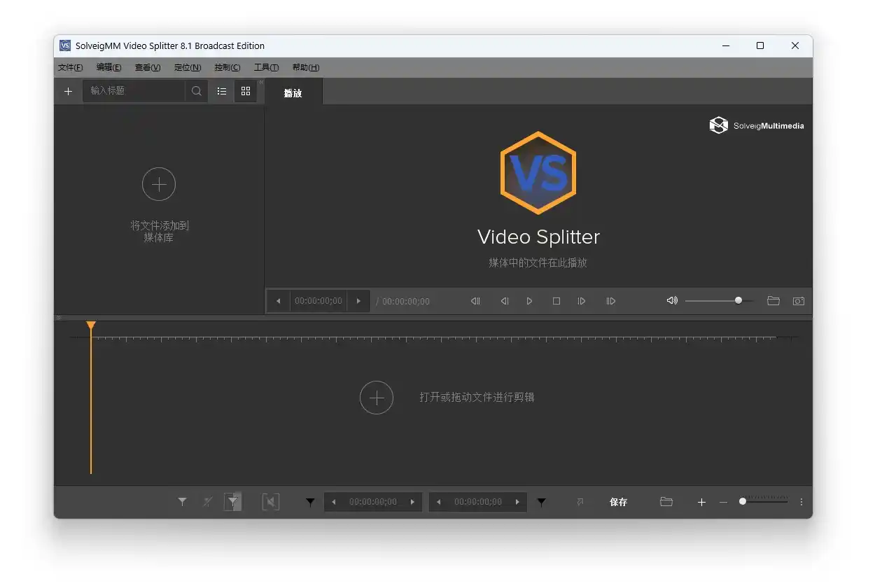Click the black marker left of start timecode

tap(310, 502)
